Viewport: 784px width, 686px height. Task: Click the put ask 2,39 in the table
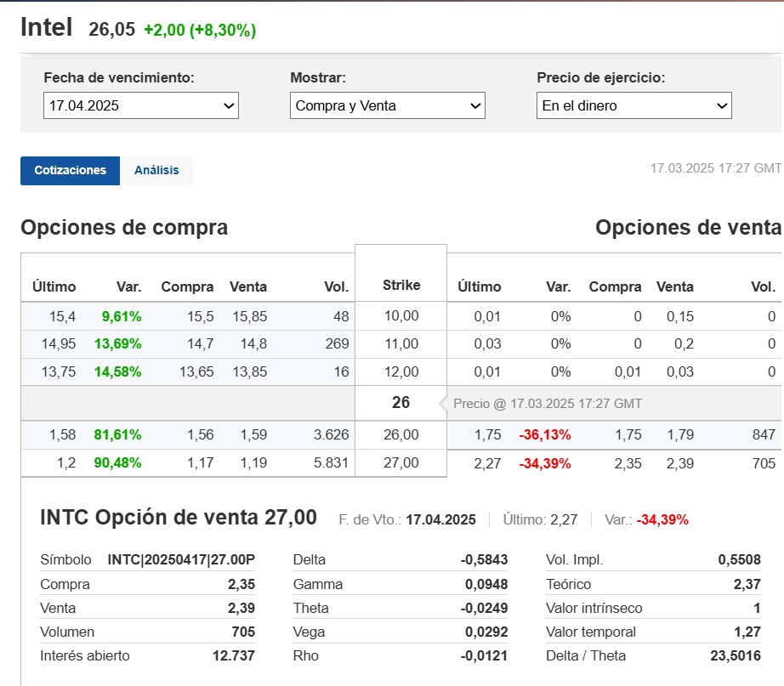(x=680, y=463)
